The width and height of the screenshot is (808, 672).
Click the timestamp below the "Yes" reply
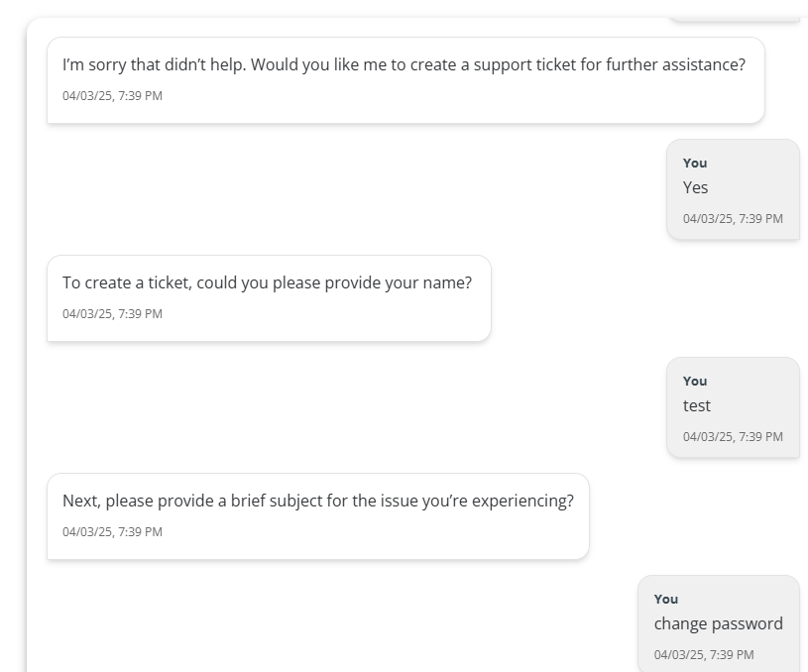click(x=733, y=219)
